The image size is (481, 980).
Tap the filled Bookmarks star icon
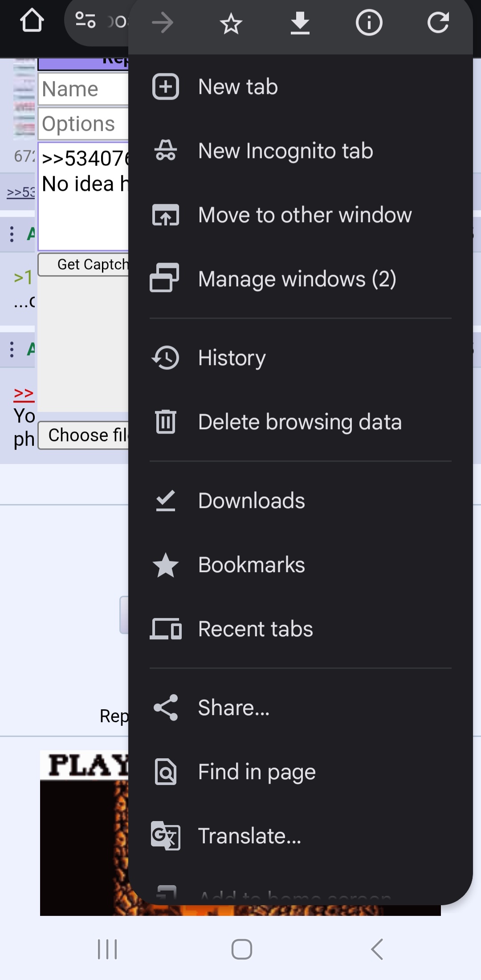[x=166, y=565]
